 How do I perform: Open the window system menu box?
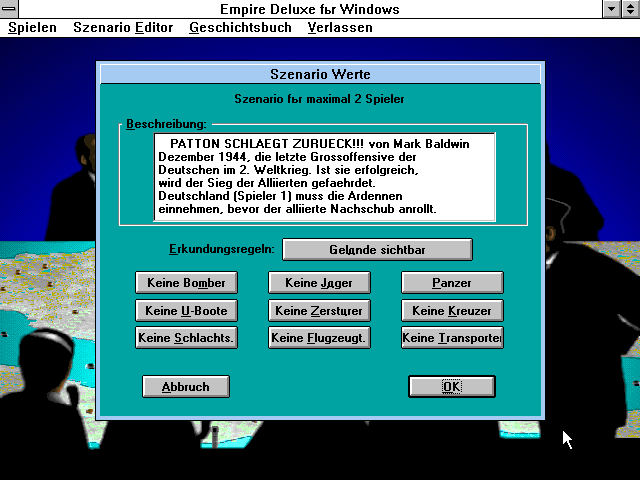(x=9, y=9)
